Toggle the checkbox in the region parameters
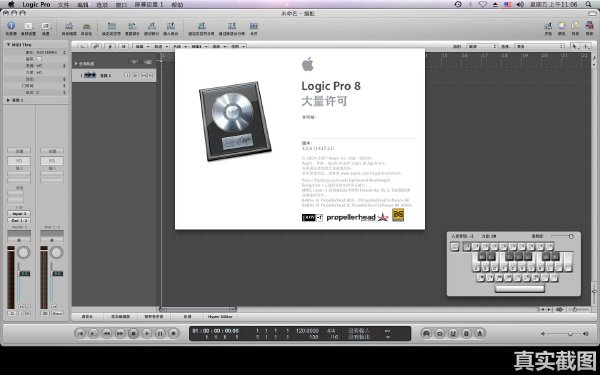This screenshot has width=600, height=375. (x=39, y=59)
